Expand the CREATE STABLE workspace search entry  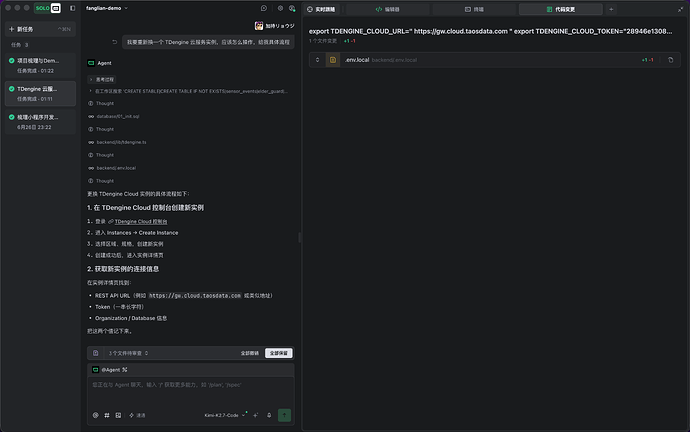point(188,91)
